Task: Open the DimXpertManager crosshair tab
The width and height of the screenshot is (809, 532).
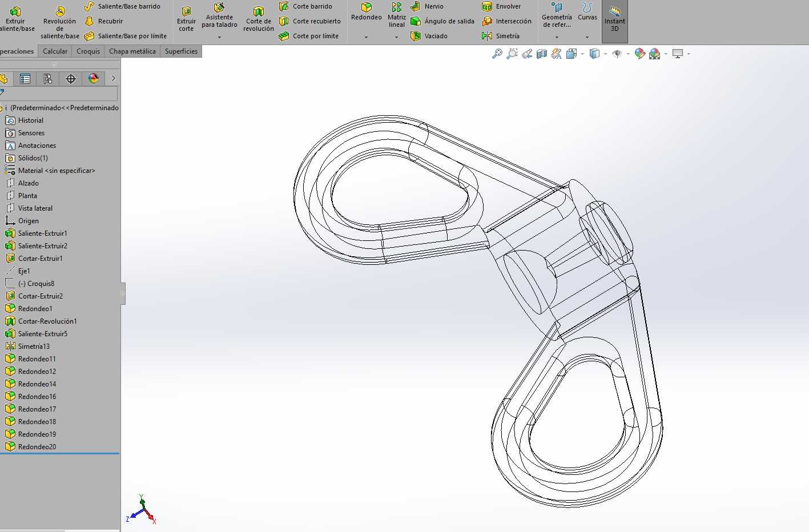Action: (71, 79)
